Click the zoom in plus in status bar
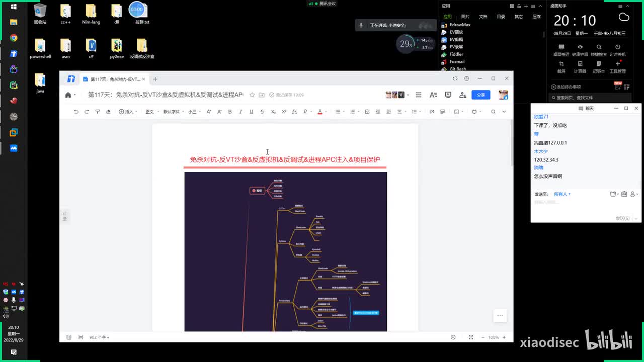644x362 pixels. (504, 337)
